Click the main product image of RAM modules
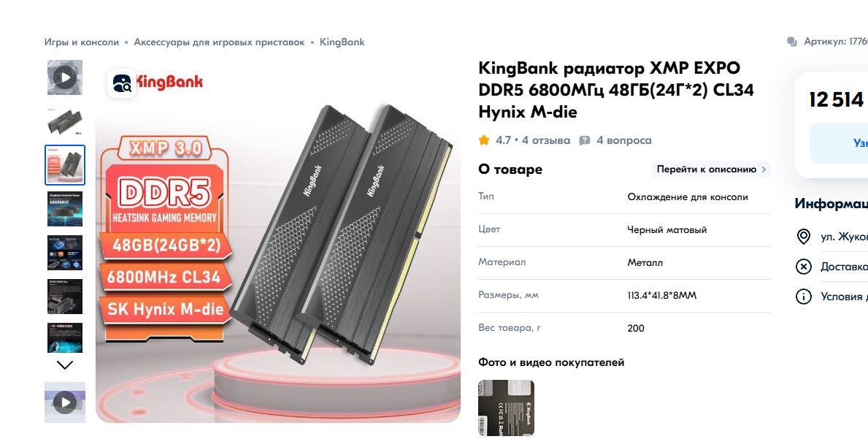The width and height of the screenshot is (868, 439). (x=278, y=241)
